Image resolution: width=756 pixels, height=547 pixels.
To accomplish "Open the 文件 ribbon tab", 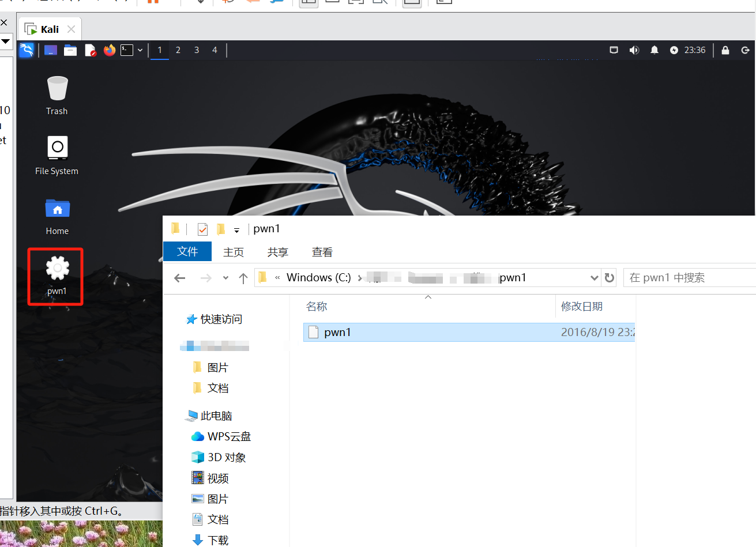I will coord(187,252).
